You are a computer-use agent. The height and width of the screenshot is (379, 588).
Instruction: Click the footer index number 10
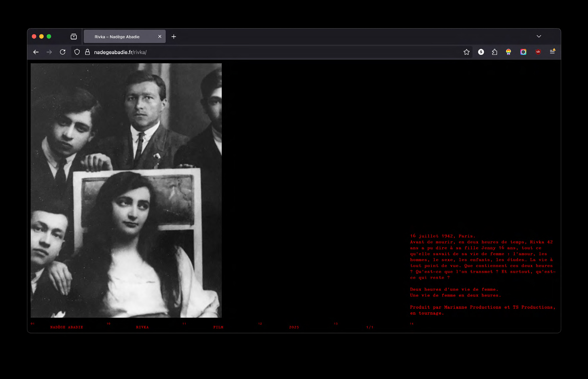[108, 323]
